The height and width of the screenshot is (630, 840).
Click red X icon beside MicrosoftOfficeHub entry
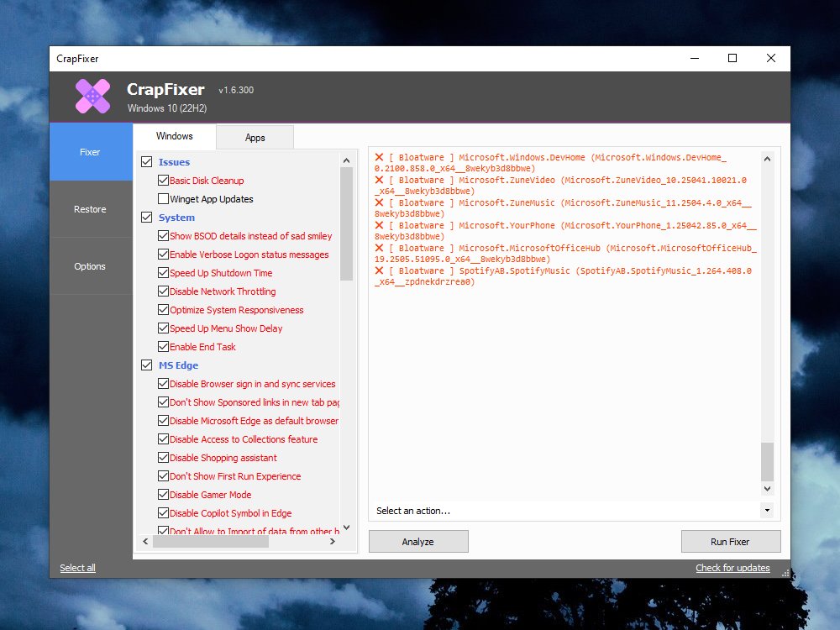379,248
